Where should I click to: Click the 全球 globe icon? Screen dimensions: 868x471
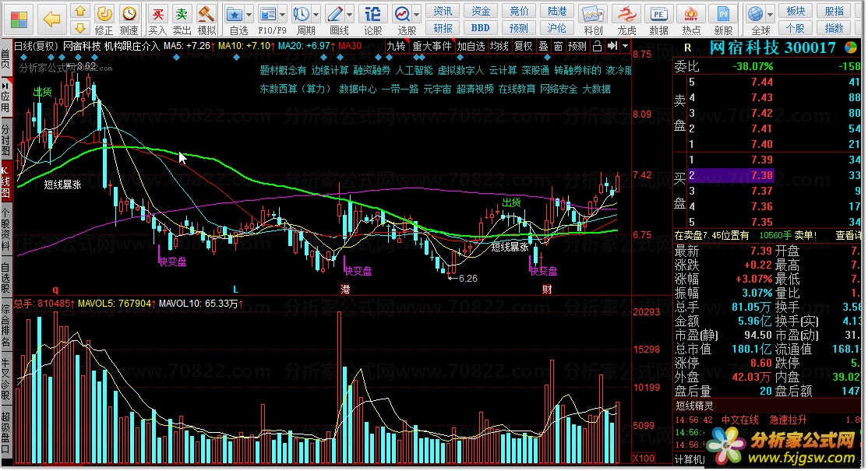pos(755,14)
